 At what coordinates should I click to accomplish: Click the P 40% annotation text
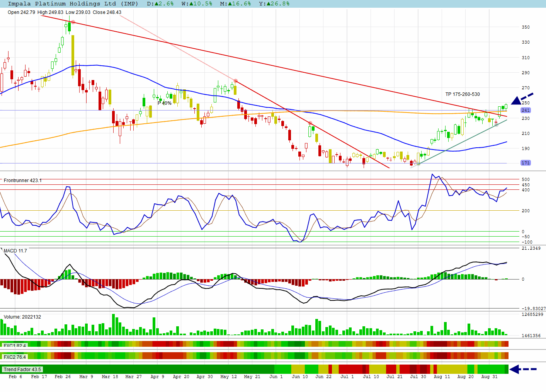tap(165, 103)
